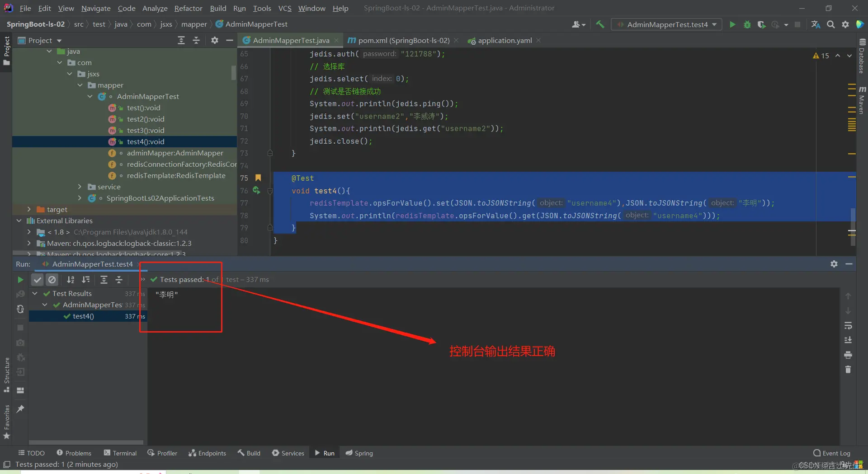Screen dimensions: 868x474
Task: Rerun the test in the Run panel
Action: [x=20, y=280]
